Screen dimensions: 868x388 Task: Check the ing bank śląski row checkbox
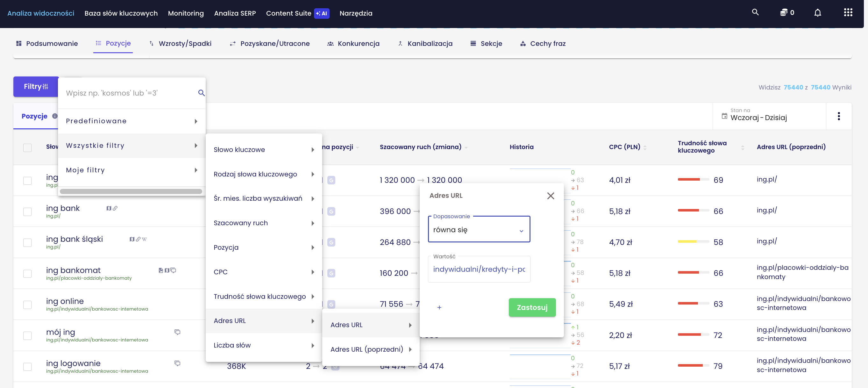pos(27,243)
